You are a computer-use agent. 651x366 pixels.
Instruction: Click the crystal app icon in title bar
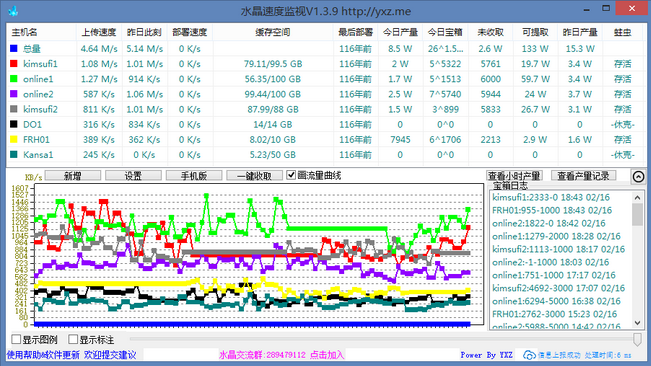pyautogui.click(x=13, y=11)
